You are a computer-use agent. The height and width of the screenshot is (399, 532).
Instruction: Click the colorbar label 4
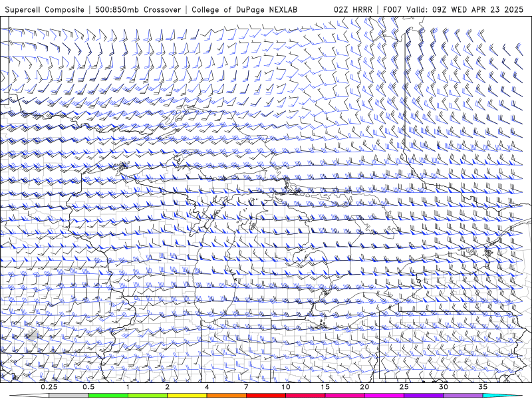pos(207,387)
